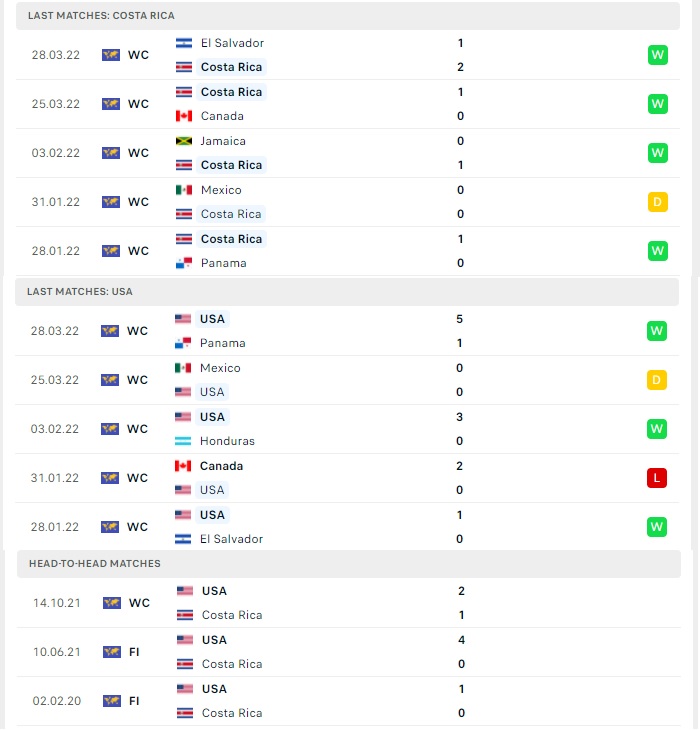Click the Canada flag in the 25.03.22 Costa Rica match
This screenshot has width=700, height=730.
coord(184,116)
